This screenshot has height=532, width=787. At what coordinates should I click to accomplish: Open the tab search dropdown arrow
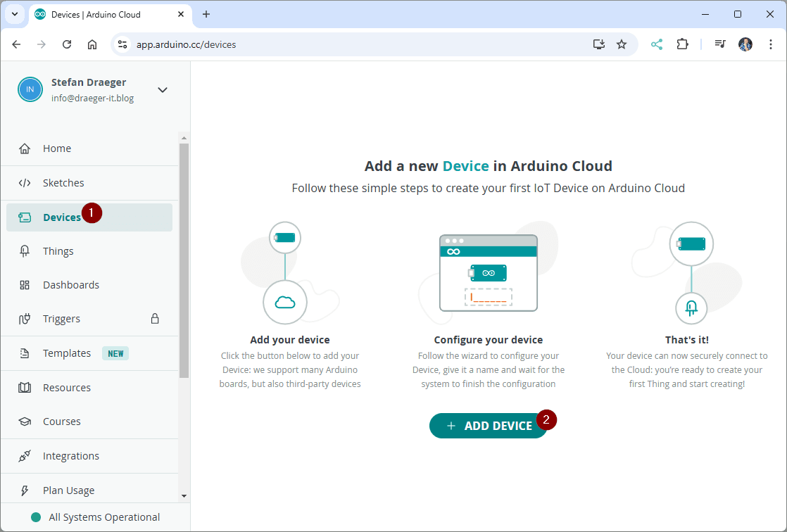(x=14, y=14)
